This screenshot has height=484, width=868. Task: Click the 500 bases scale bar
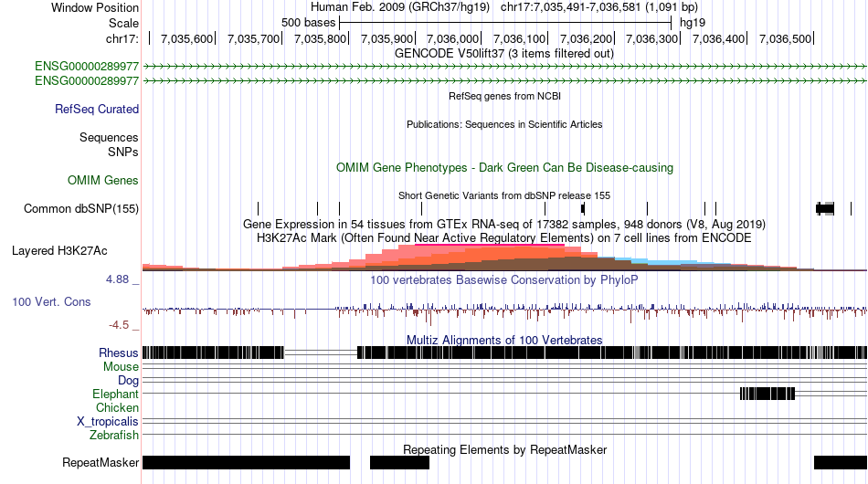click(505, 23)
